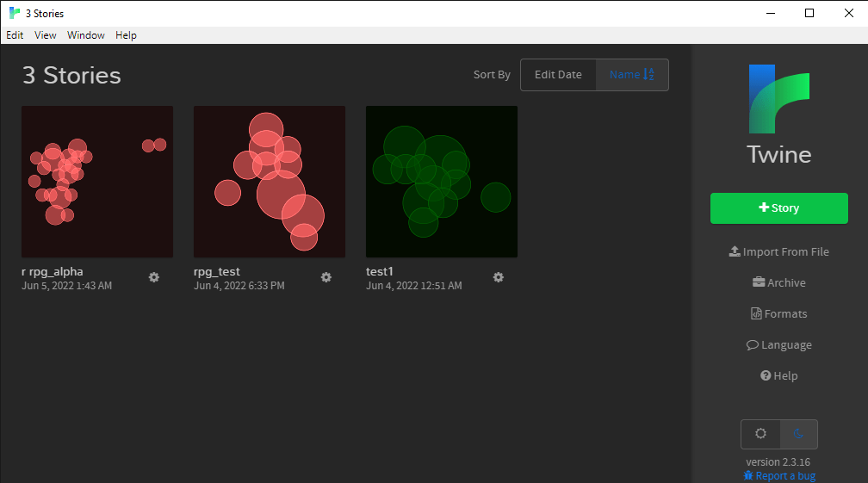The image size is (868, 483).
Task: Sort stories by Name
Action: coord(632,75)
